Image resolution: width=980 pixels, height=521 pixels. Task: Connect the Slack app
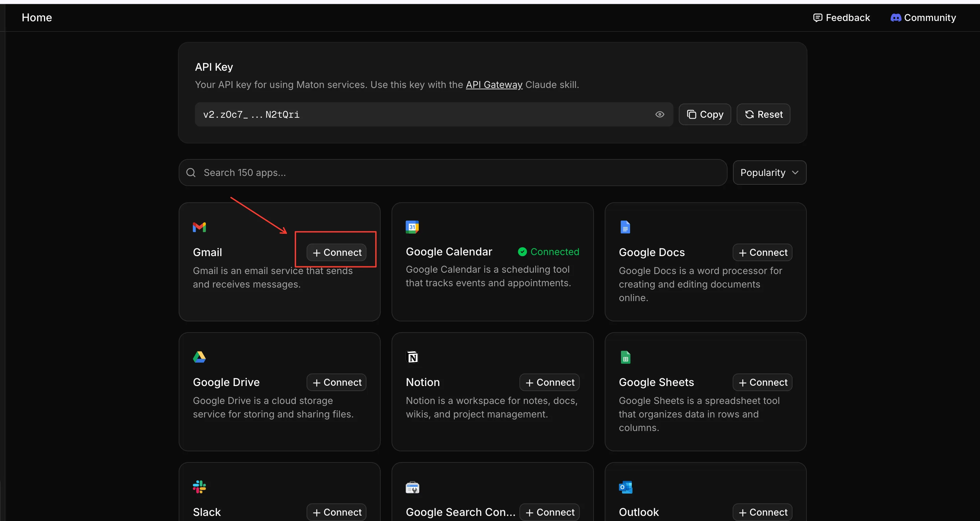[336, 512]
